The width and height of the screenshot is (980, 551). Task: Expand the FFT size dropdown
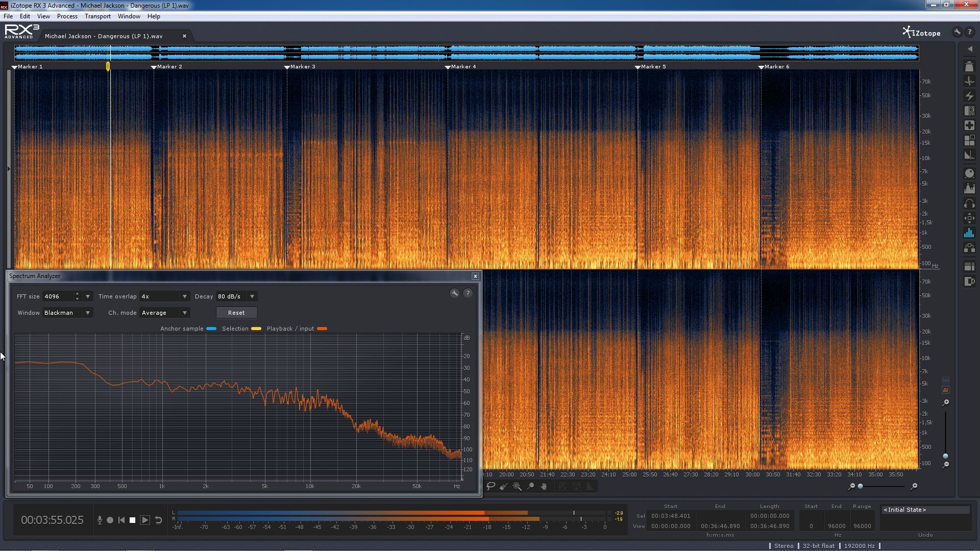pyautogui.click(x=88, y=296)
